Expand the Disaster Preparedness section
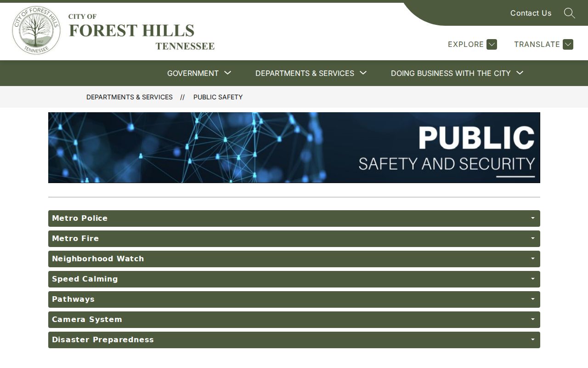The image size is (588, 368). pos(294,340)
